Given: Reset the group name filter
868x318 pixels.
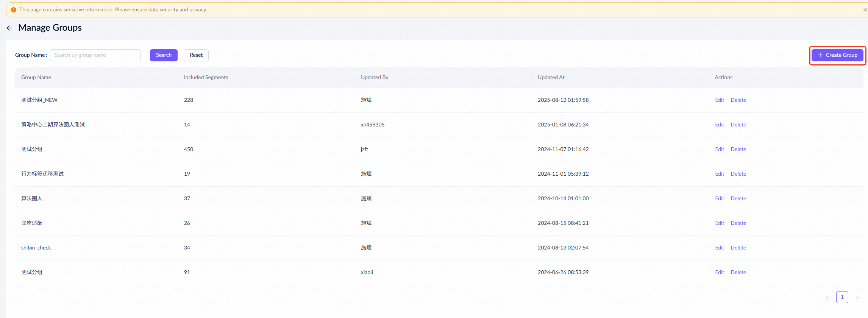Looking at the screenshot, I should point(196,55).
